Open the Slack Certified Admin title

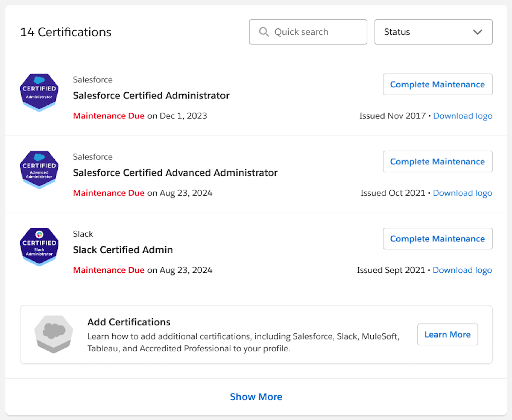(x=123, y=250)
